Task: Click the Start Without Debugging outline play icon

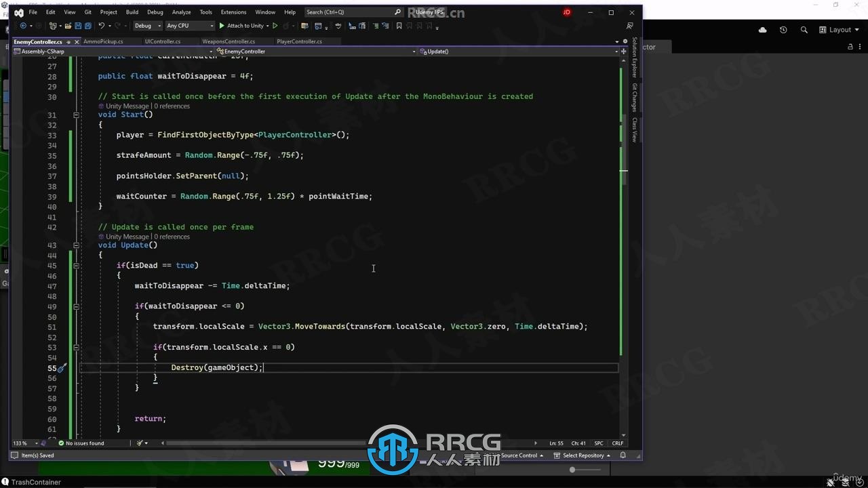Action: click(x=275, y=26)
